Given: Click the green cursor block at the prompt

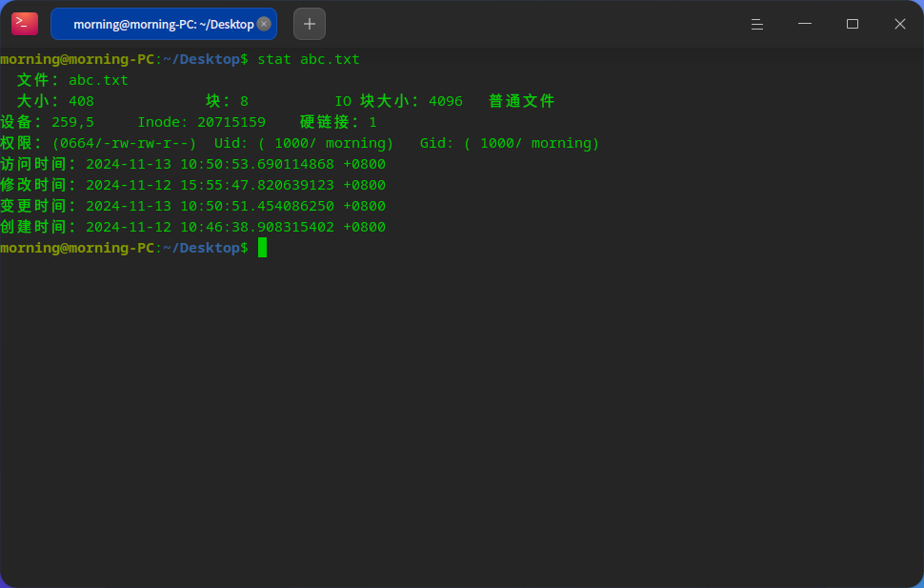Looking at the screenshot, I should [262, 248].
